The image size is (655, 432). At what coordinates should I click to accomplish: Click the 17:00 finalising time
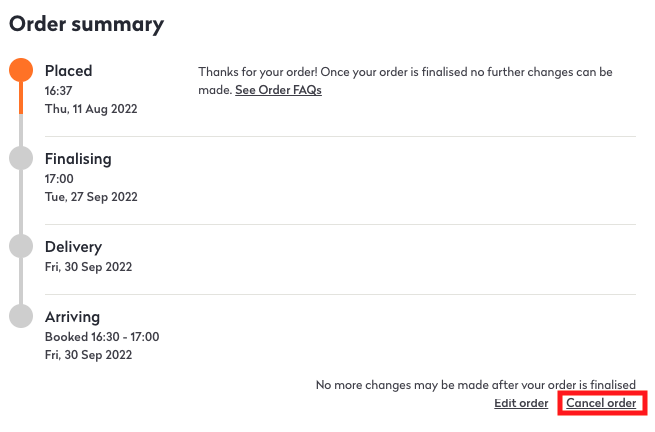pyautogui.click(x=59, y=178)
